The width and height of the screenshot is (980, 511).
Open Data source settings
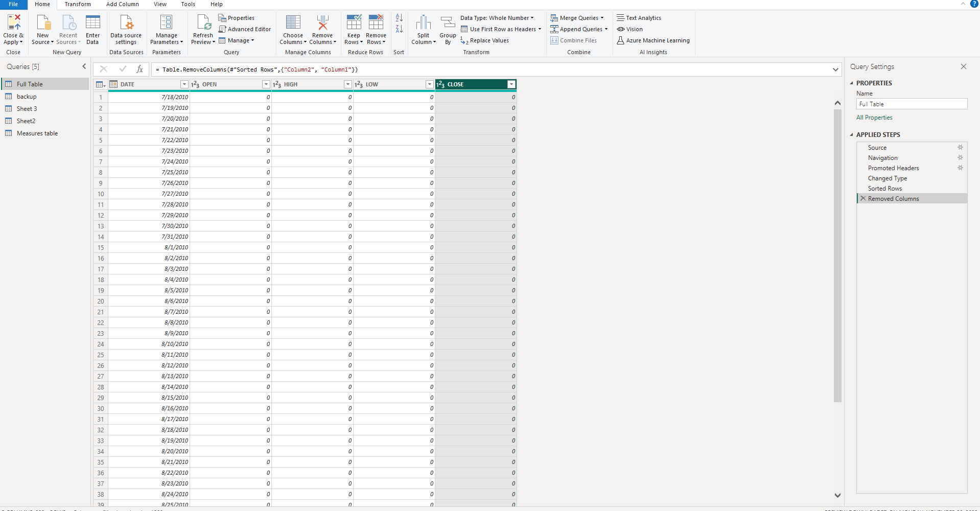pos(126,23)
